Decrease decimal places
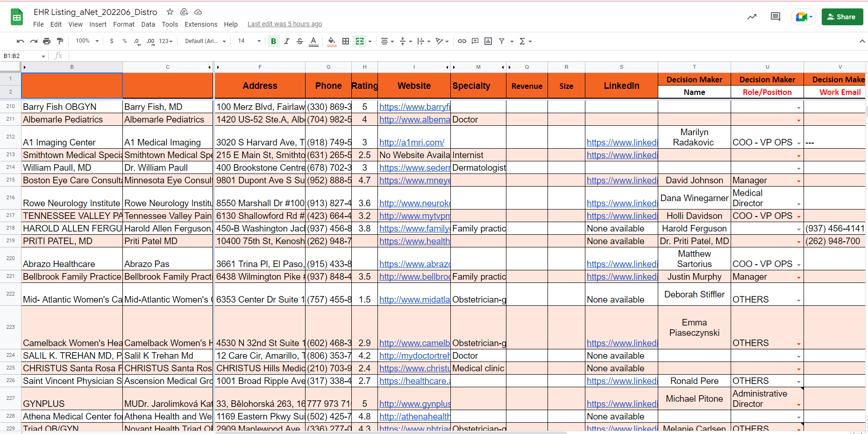The height and width of the screenshot is (434, 868). 137,41
